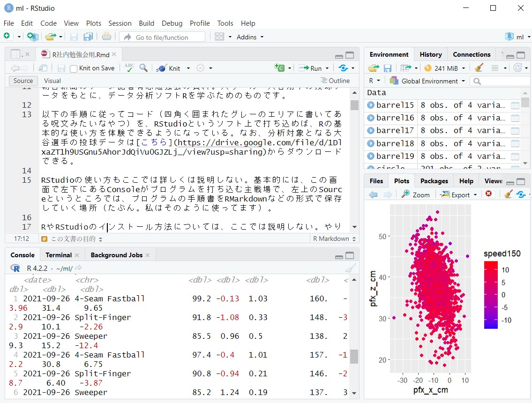Click the environment search field
532x403 pixels.
pyautogui.click(x=500, y=81)
